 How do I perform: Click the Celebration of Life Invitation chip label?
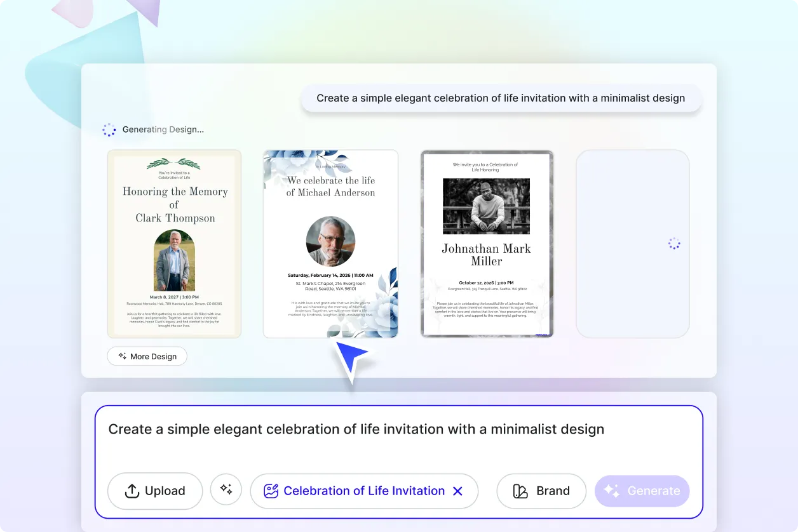tap(364, 491)
